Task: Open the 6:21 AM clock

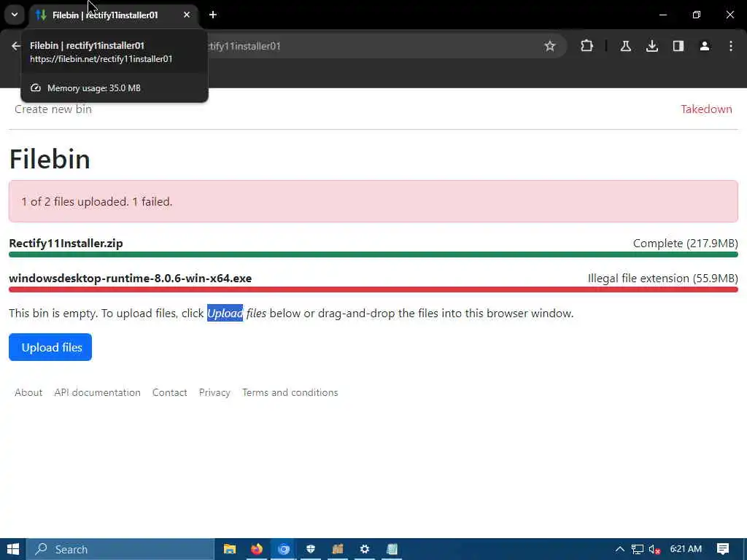Action: click(686, 549)
